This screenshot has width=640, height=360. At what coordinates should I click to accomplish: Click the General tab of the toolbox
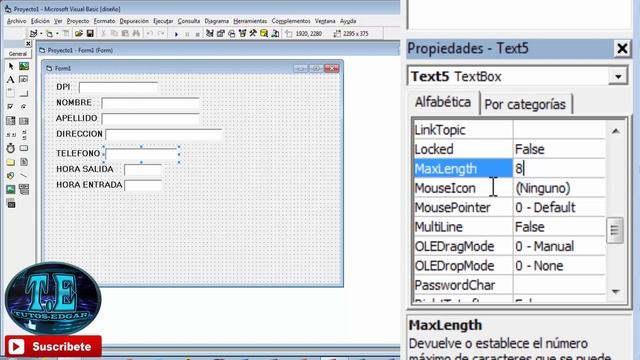click(x=18, y=53)
